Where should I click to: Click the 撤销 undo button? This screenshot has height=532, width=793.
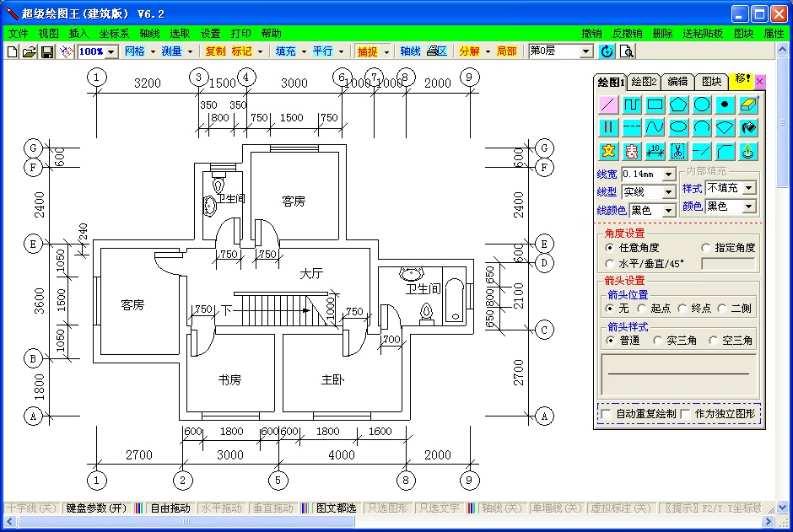[x=591, y=33]
